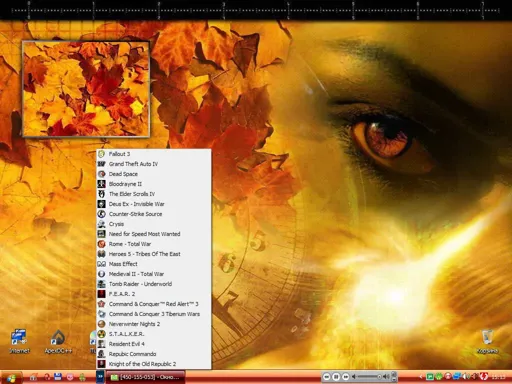This screenshot has width=512, height=384.
Task: Select Command & Conquer 3 Tiberium Wars
Action: pos(154,314)
